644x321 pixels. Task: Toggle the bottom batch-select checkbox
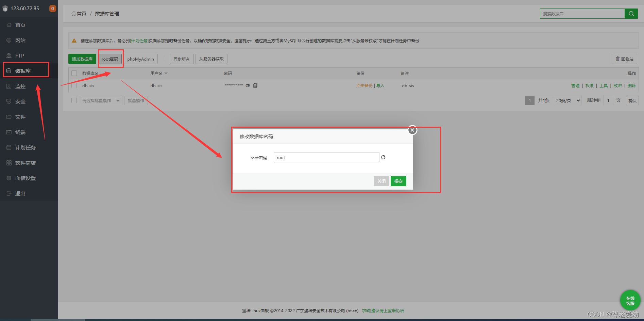coord(74,100)
